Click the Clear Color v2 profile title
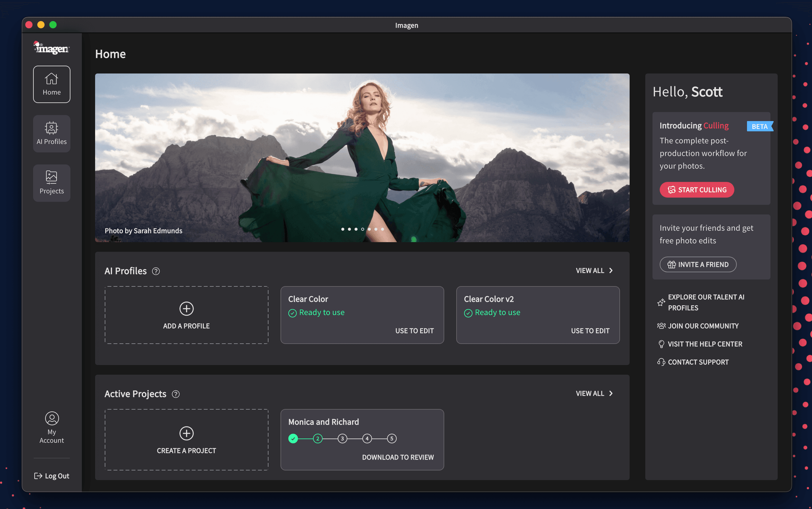The image size is (812, 509). [489, 299]
